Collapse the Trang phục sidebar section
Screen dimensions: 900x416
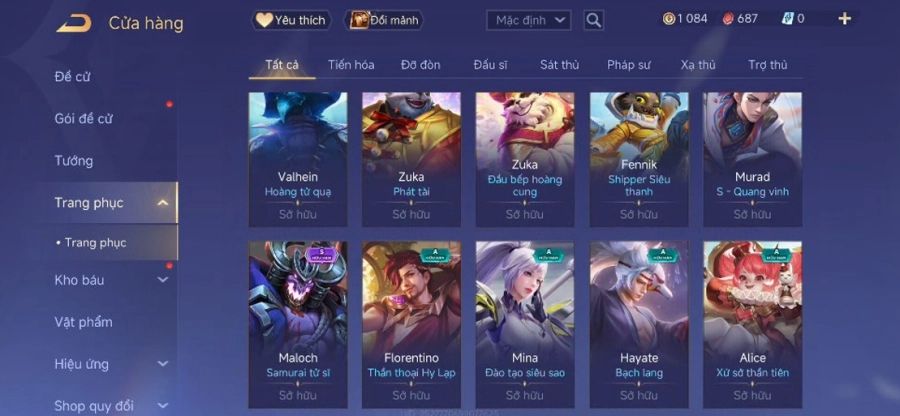pos(163,203)
